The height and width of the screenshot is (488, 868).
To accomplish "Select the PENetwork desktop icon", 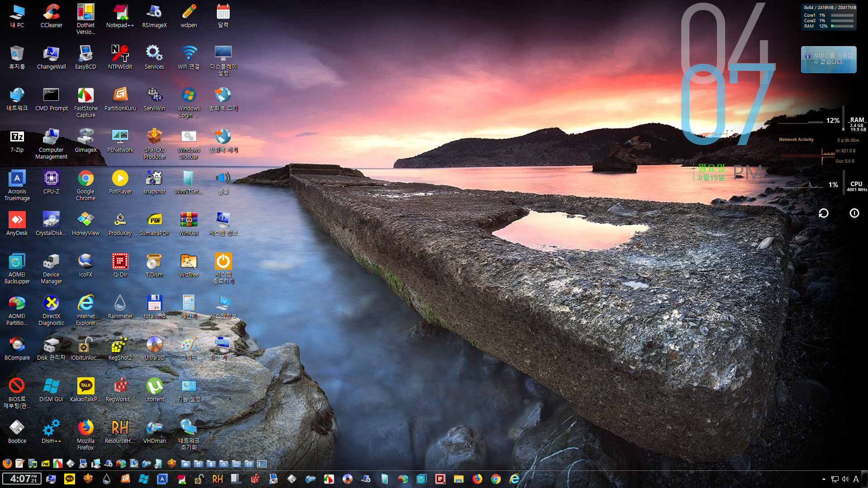I will coord(120,141).
